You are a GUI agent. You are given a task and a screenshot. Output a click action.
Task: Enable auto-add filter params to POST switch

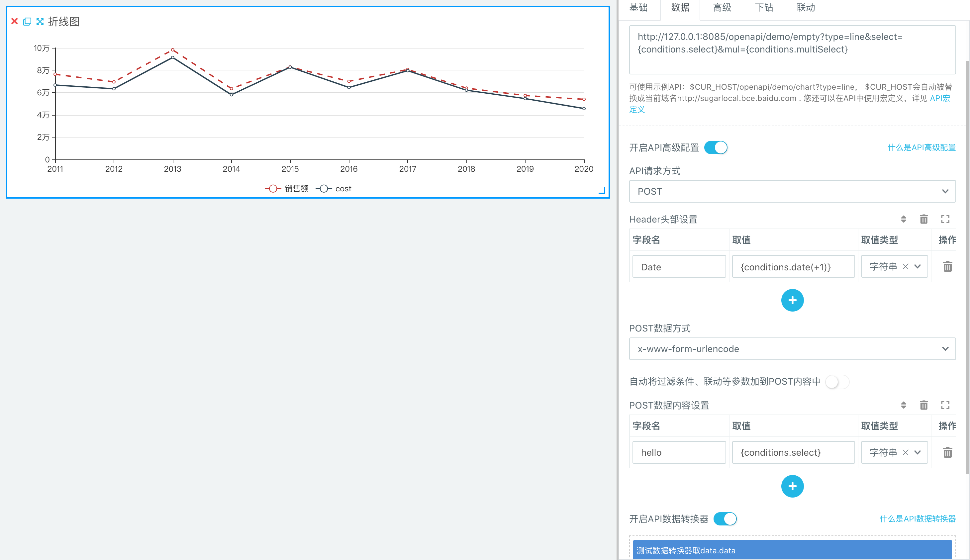coord(837,382)
